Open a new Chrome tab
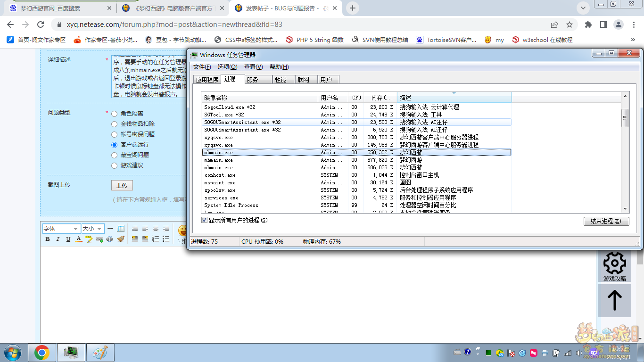 (353, 8)
